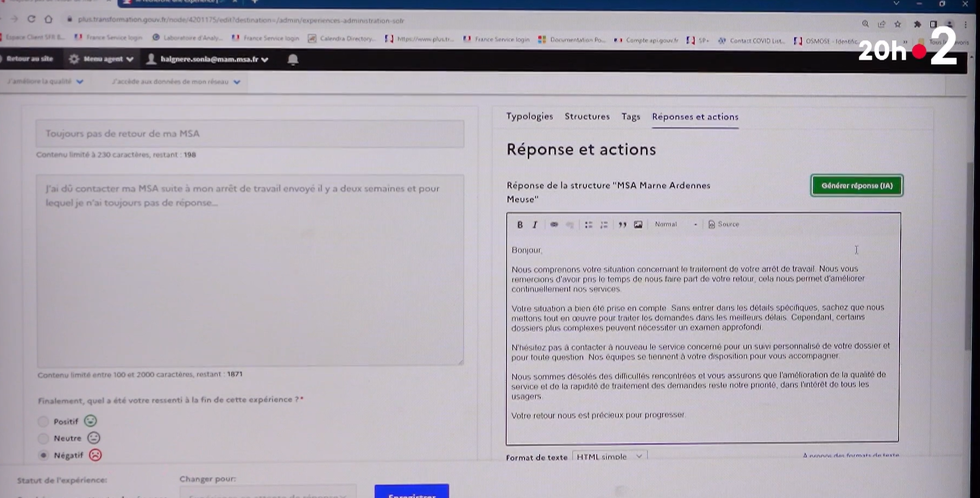The height and width of the screenshot is (498, 980).
Task: Open notifications via the bell icon
Action: [293, 60]
